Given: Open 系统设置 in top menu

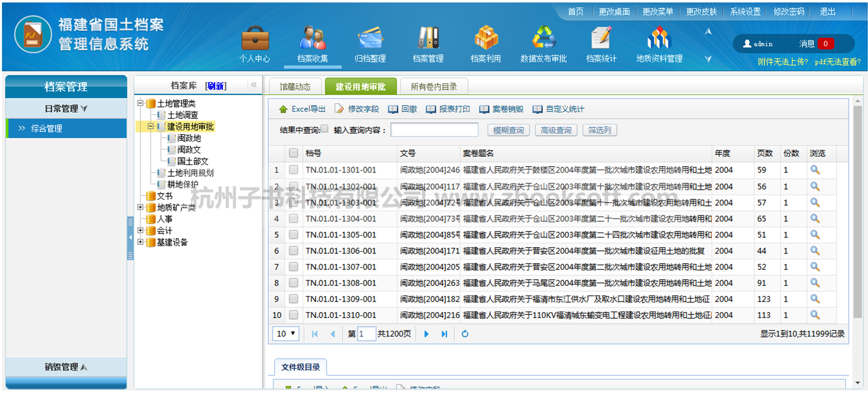Looking at the screenshot, I should 745,11.
